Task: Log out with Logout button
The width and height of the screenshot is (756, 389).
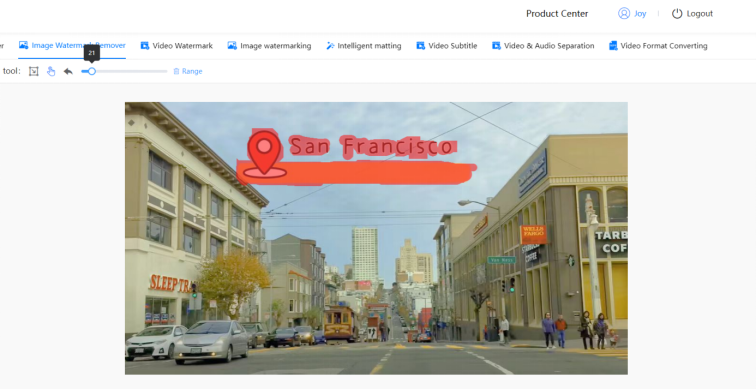Action: point(692,13)
